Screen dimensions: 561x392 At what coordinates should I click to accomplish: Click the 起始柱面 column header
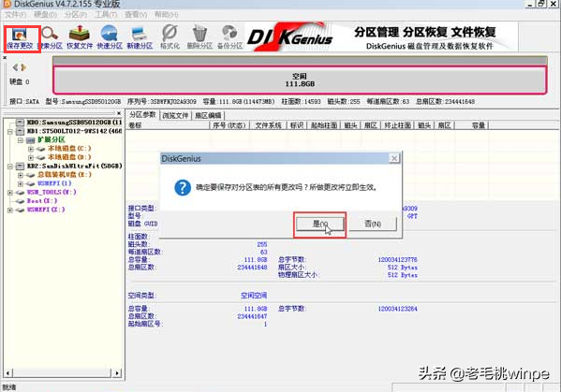(x=324, y=125)
